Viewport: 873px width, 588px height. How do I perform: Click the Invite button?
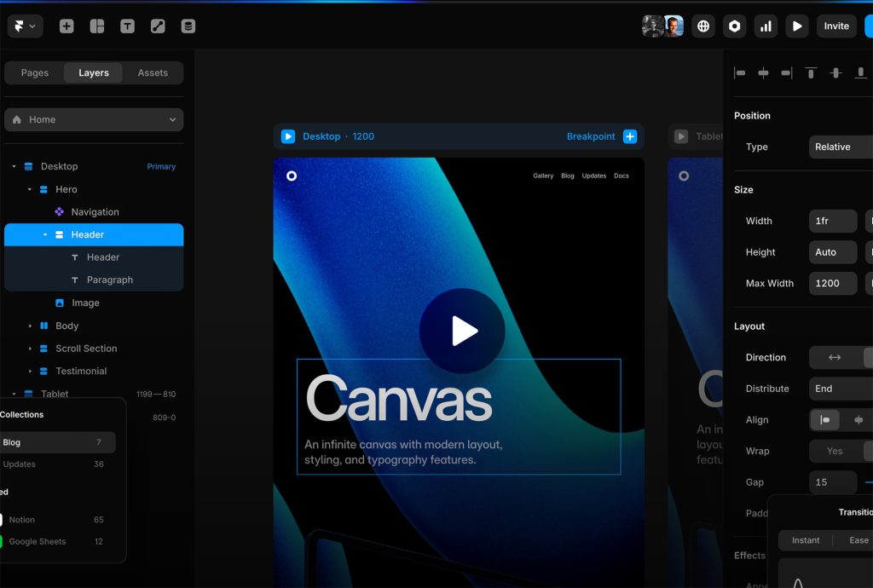[x=836, y=26]
